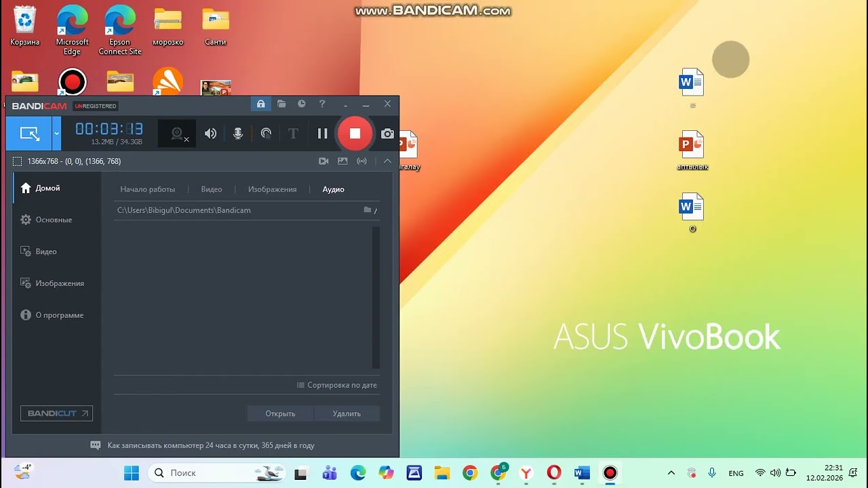Image resolution: width=868 pixels, height=488 pixels.
Task: Switch to Начало работы tab
Action: click(148, 189)
